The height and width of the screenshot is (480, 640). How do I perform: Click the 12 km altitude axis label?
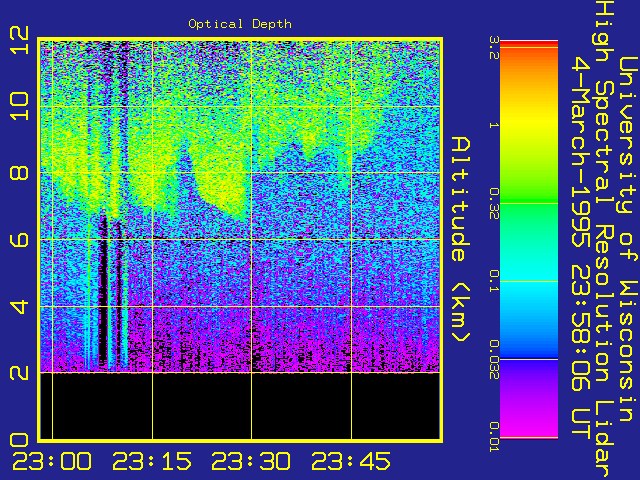point(20,40)
